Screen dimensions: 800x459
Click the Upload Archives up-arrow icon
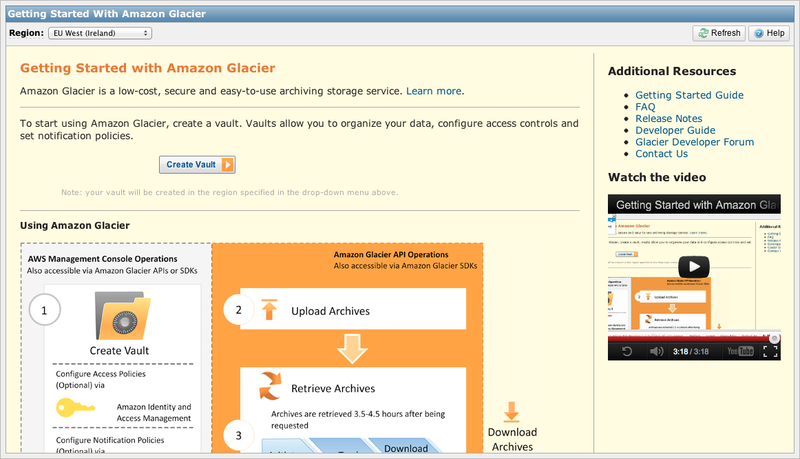(269, 310)
